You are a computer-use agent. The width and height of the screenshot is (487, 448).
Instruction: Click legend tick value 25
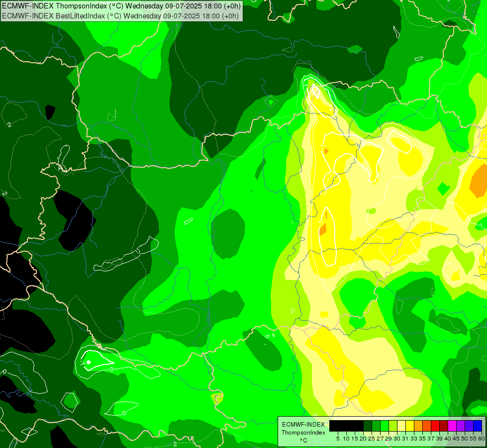[372, 439]
